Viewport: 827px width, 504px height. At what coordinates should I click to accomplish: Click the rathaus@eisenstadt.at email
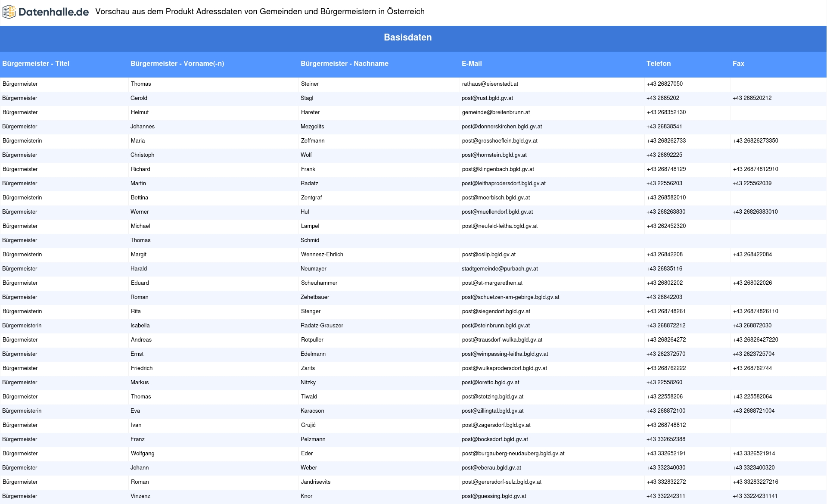coord(490,84)
